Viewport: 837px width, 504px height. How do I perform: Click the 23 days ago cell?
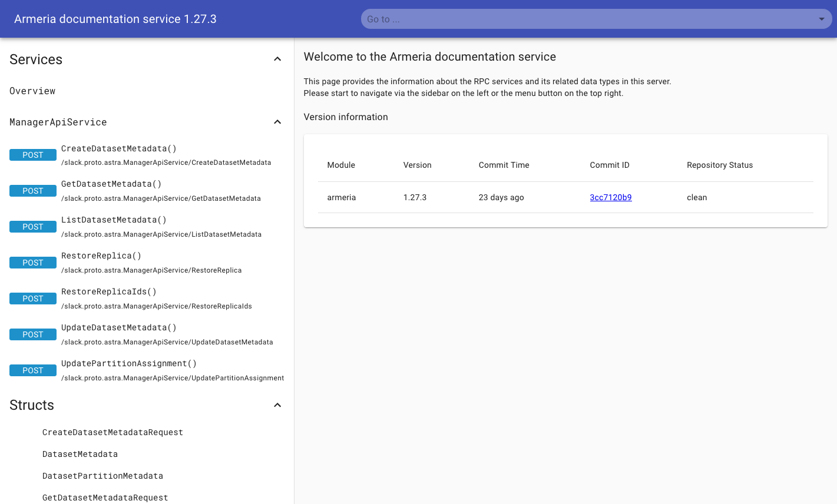click(x=501, y=197)
